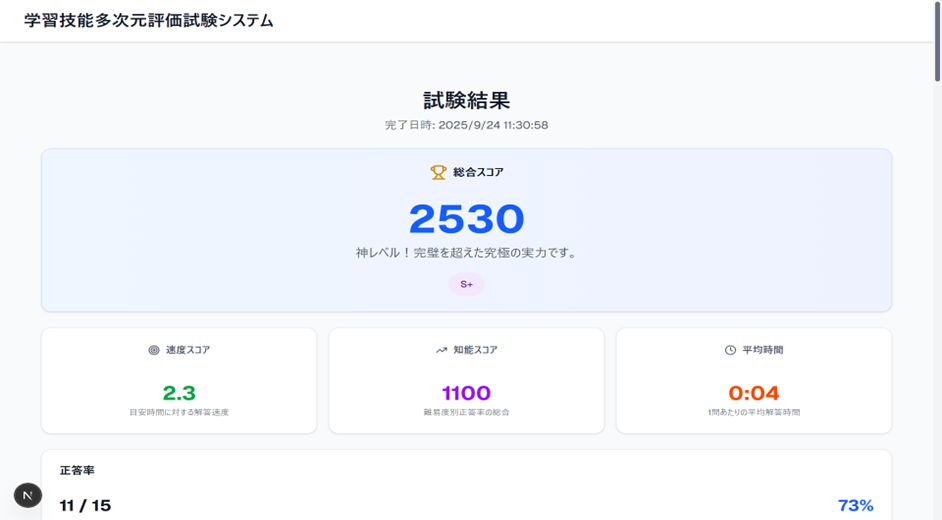
Task: Click the clock icon beside 平均時間
Action: (x=730, y=350)
